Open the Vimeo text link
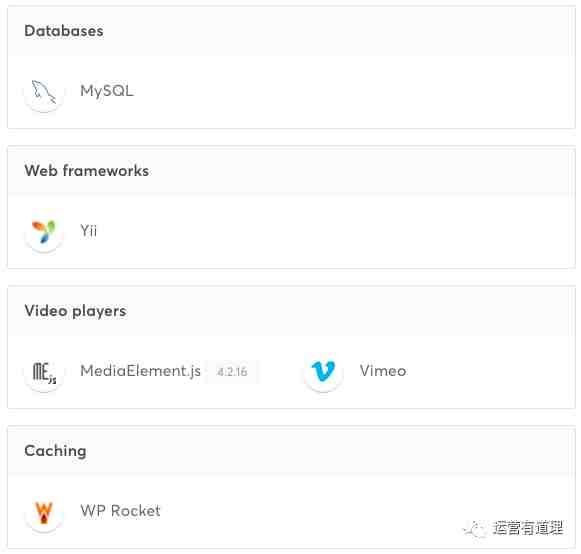The width and height of the screenshot is (581, 554). coord(383,371)
